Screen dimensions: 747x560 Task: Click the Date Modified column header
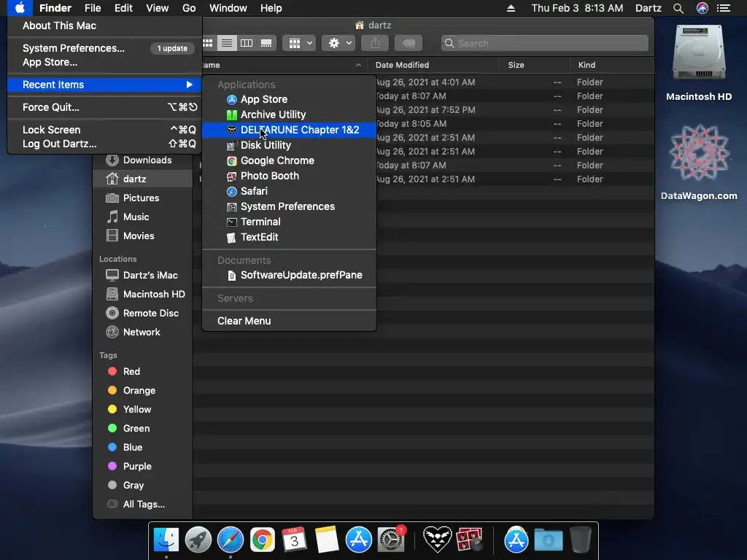(433, 65)
